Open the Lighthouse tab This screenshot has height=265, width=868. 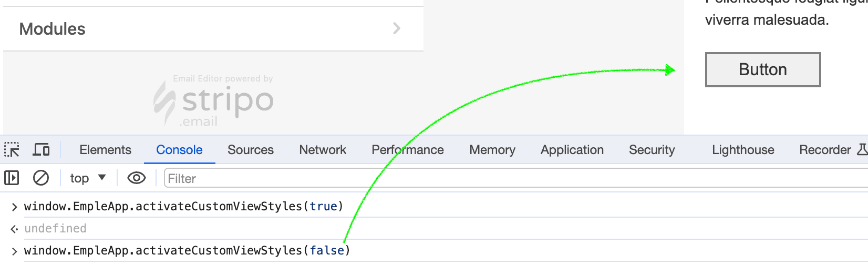tap(743, 150)
